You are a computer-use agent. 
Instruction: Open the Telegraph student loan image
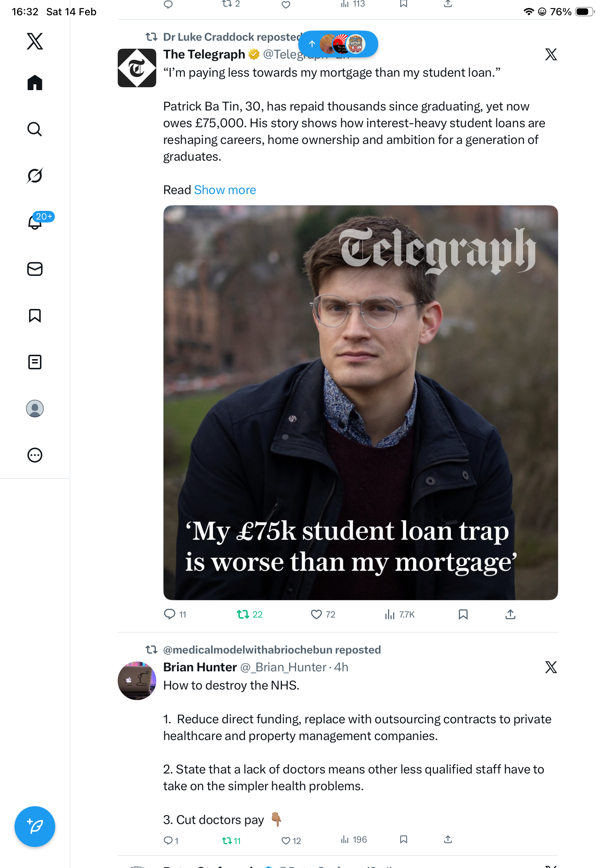(360, 402)
